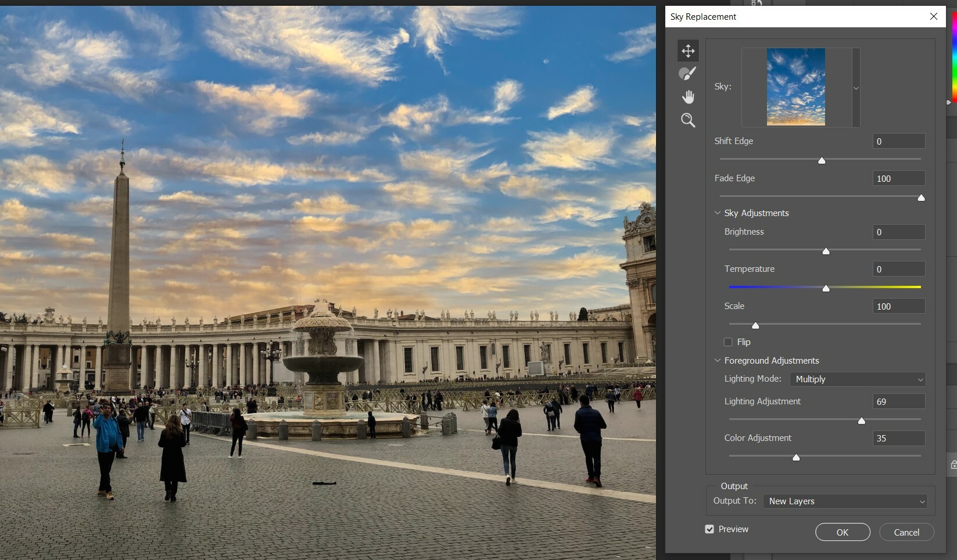
Task: Click the Fade Edge label
Action: pyautogui.click(x=734, y=178)
